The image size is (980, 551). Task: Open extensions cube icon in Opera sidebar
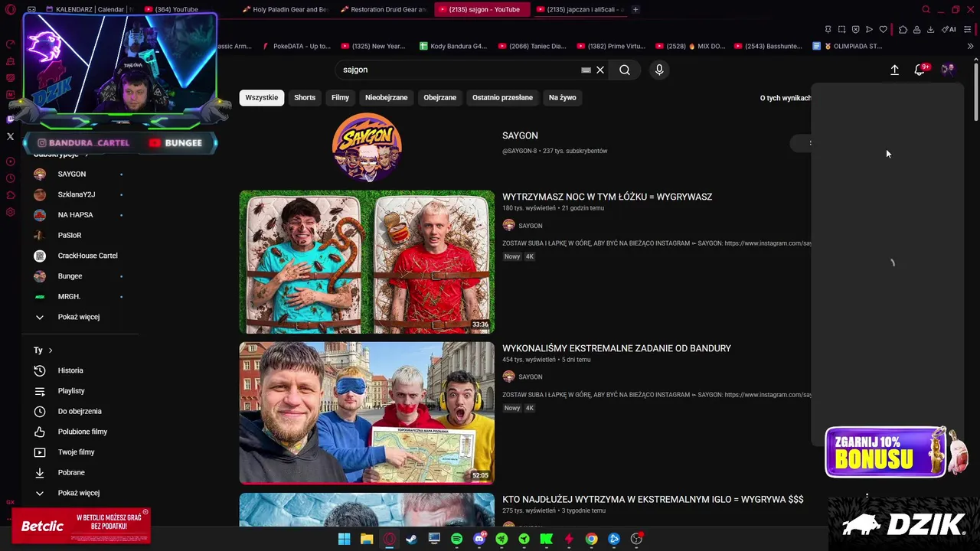pos(10,195)
